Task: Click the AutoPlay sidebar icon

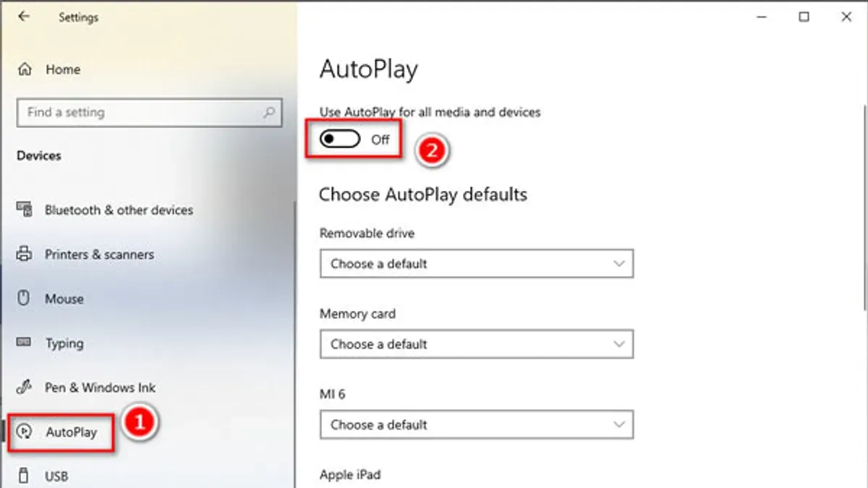Action: click(x=25, y=432)
